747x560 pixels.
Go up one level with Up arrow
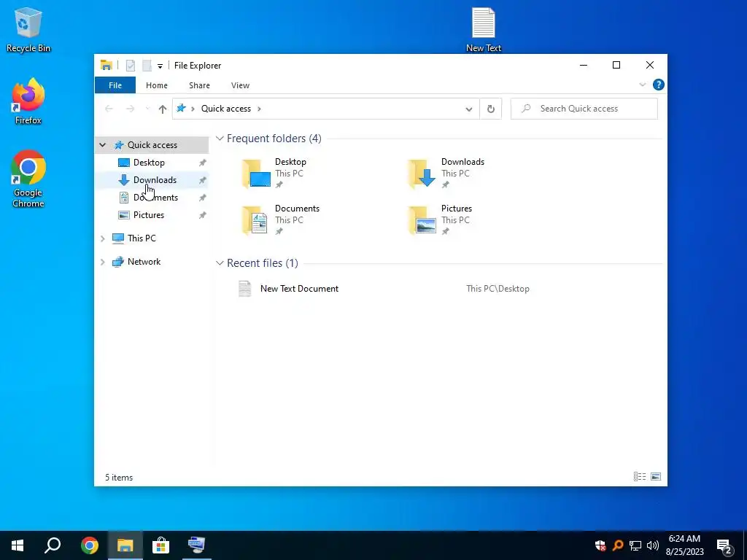pyautogui.click(x=163, y=109)
